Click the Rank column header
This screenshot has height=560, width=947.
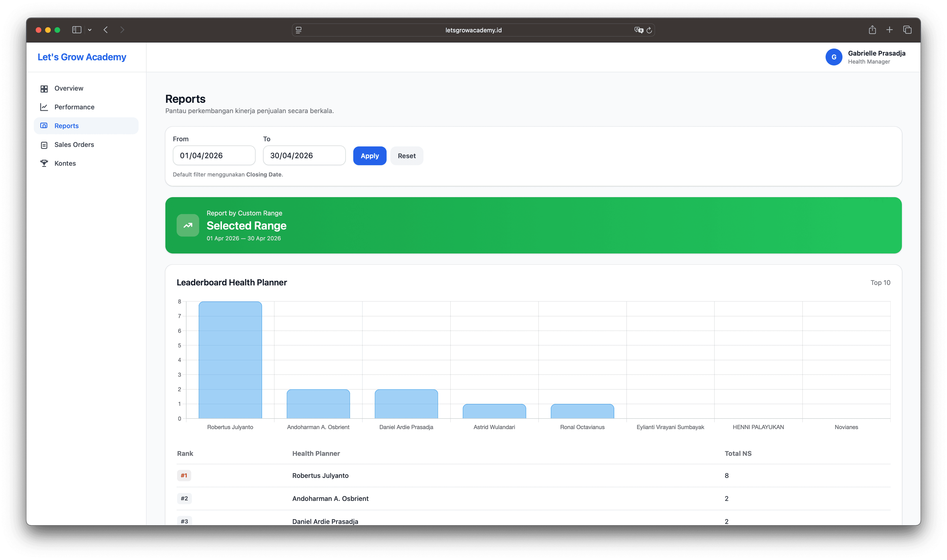[185, 454]
